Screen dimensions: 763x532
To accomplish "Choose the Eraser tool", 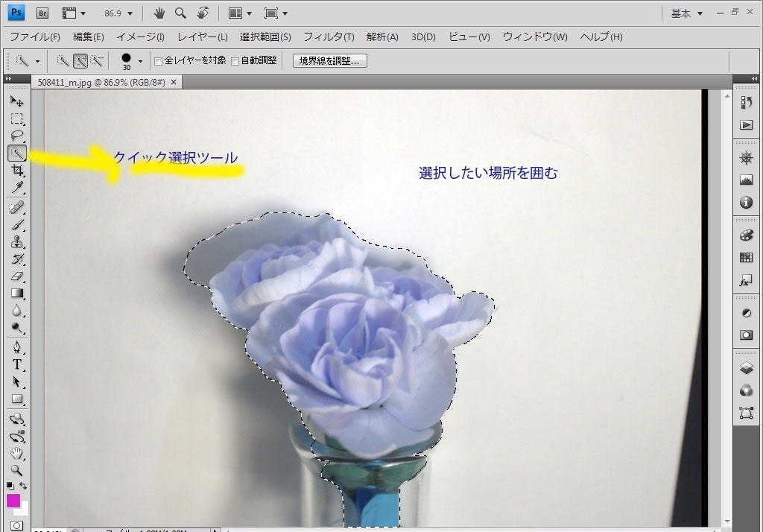I will [17, 276].
